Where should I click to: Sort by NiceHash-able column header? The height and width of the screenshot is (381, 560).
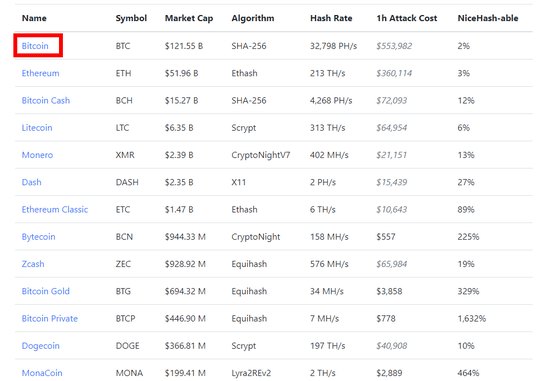[x=488, y=18]
